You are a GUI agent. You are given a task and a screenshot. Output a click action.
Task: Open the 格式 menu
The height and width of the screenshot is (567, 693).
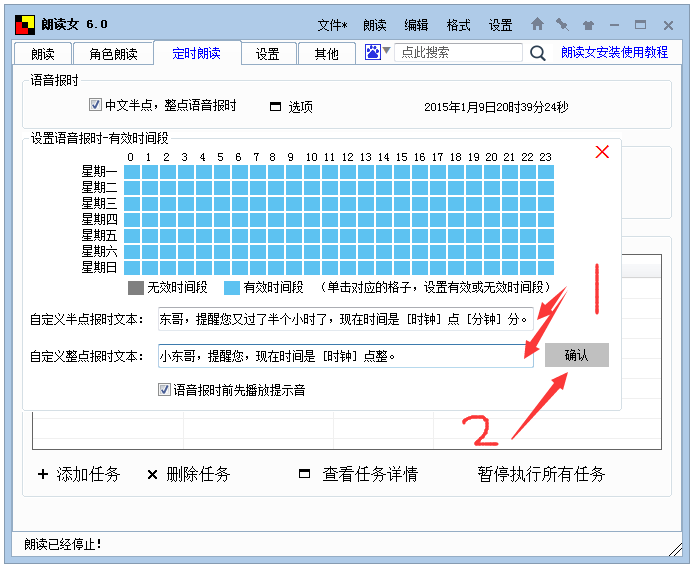[458, 25]
